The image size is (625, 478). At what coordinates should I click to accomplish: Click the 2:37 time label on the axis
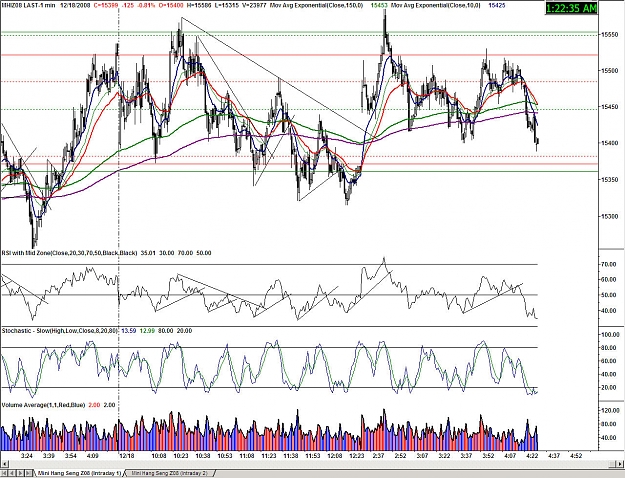378,455
